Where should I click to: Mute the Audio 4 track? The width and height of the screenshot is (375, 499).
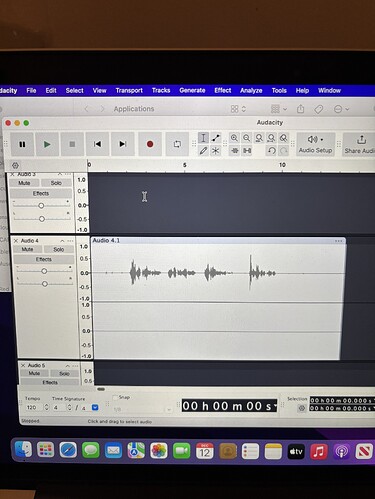[27, 249]
